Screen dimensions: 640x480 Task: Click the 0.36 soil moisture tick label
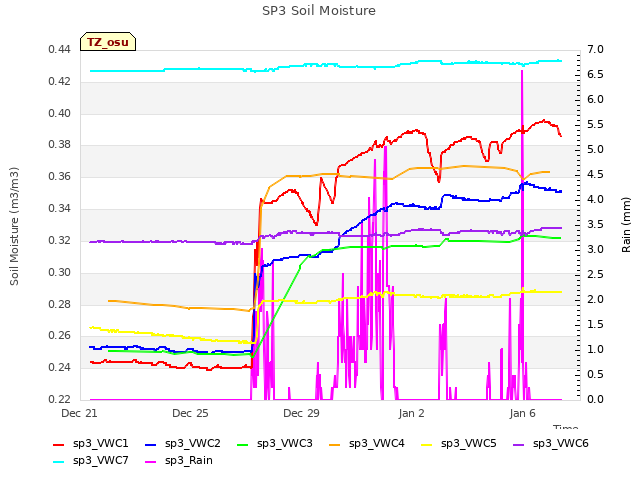coord(60,176)
